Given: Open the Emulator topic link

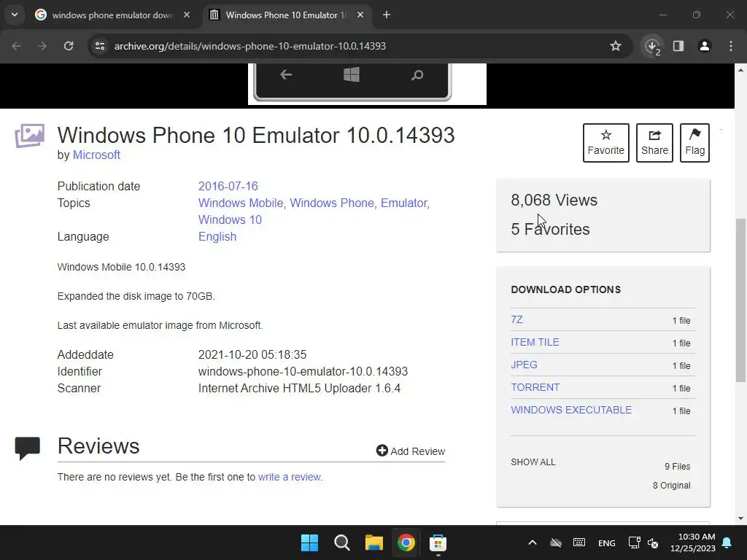Looking at the screenshot, I should [x=403, y=203].
